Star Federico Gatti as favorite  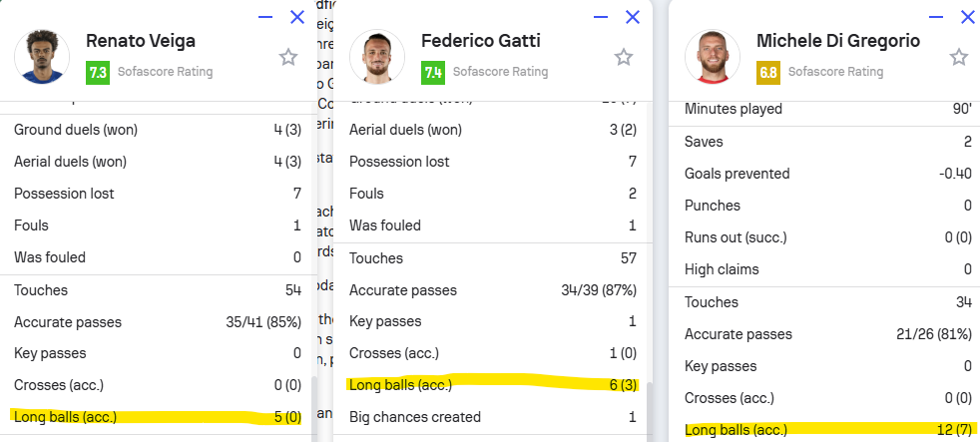(x=623, y=58)
